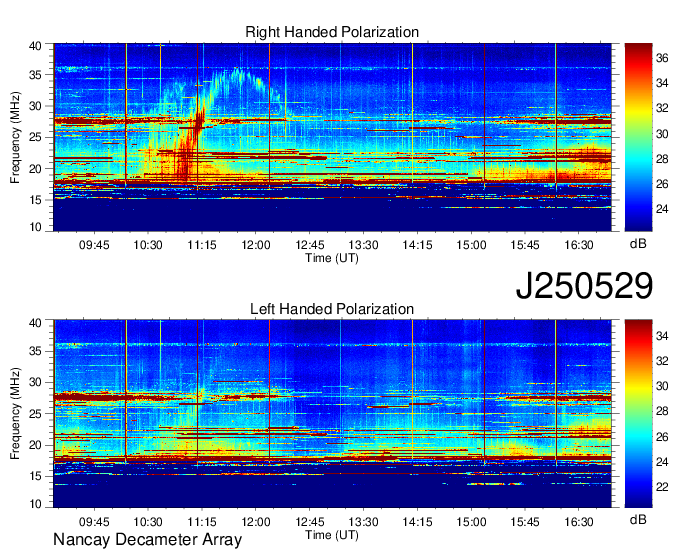Click "Time (UT)" label under Left Handed plot
Image resolution: width=680 pixels, height=552 pixels.
click(x=332, y=535)
